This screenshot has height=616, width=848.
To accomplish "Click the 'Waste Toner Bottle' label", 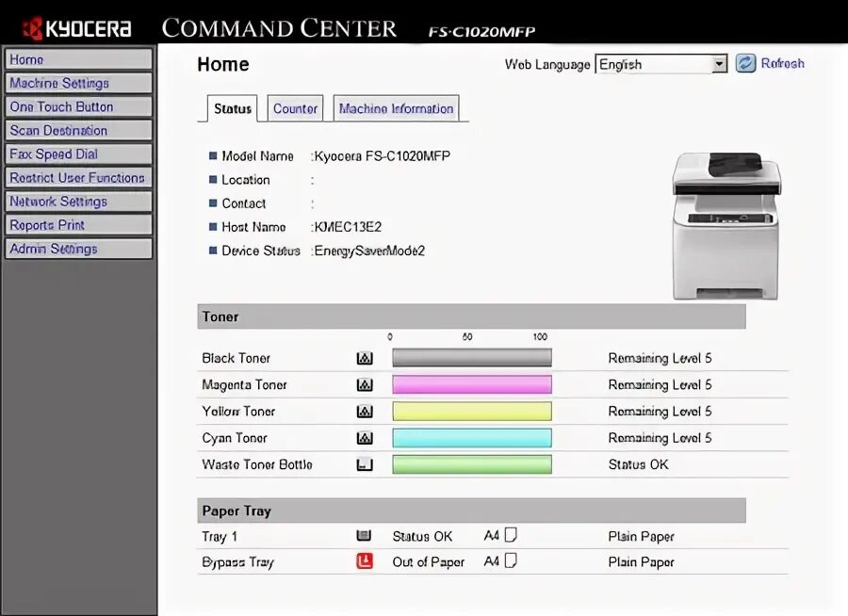I will pyautogui.click(x=257, y=464).
